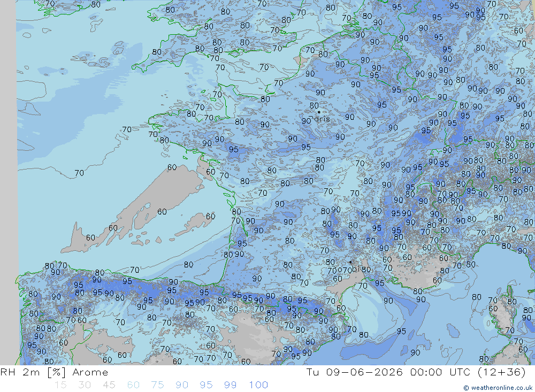Select the 45 legend value

point(109,385)
